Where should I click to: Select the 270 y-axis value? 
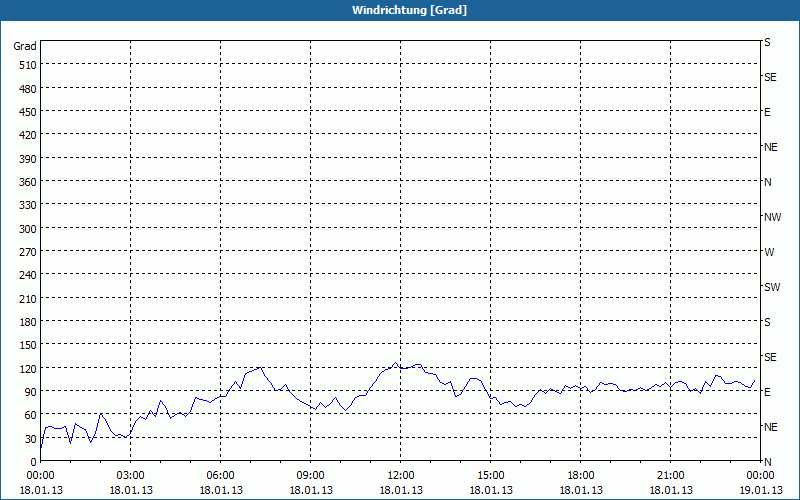[28, 252]
